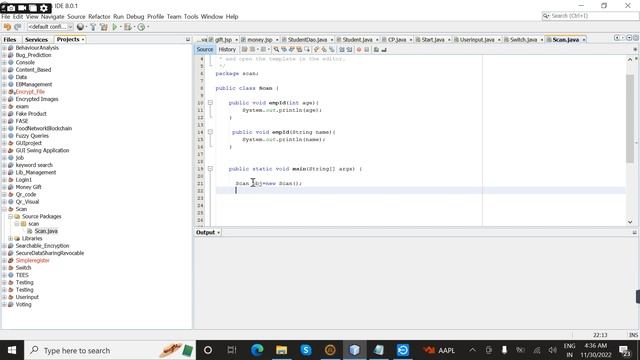Expand the BehaviourAnalysis project
Viewport: 640px width, 360px height.
[4, 48]
